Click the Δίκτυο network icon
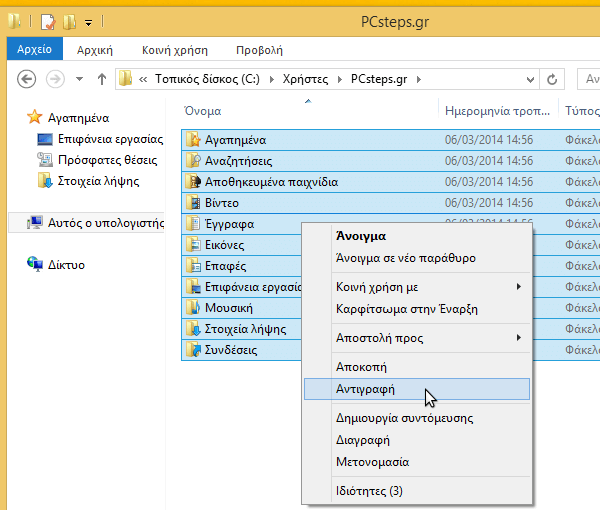This screenshot has width=600, height=510. (35, 264)
